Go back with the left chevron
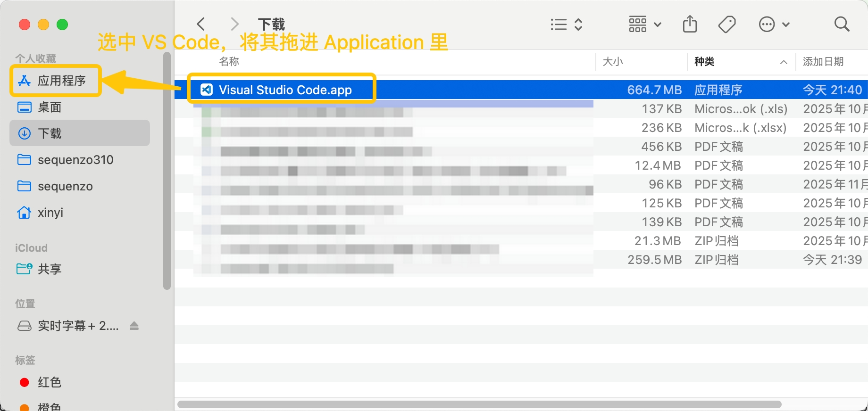The height and width of the screenshot is (411, 868). click(x=201, y=24)
